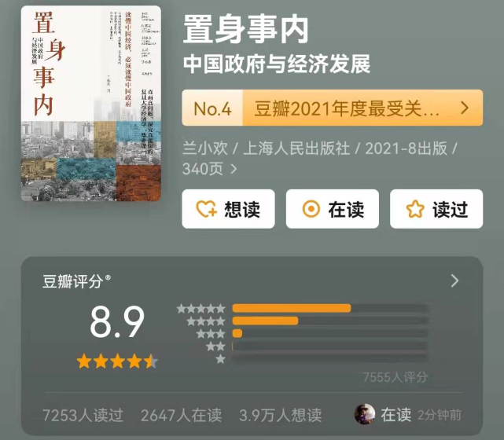Viewport: 504px width, 440px height.
Task: Tap the circle dot icon on 在读
Action: (x=311, y=209)
